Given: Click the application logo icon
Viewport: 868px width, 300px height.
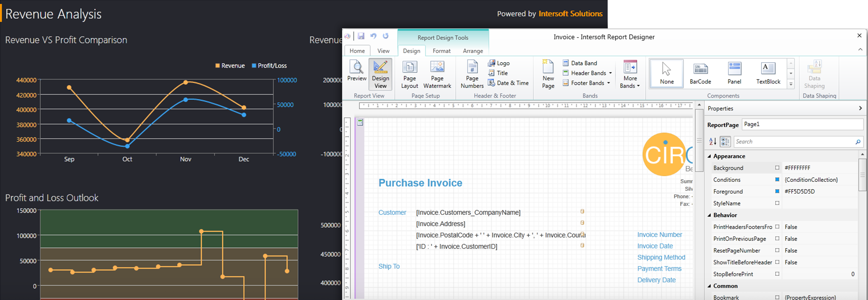Looking at the screenshot, I should (x=347, y=36).
